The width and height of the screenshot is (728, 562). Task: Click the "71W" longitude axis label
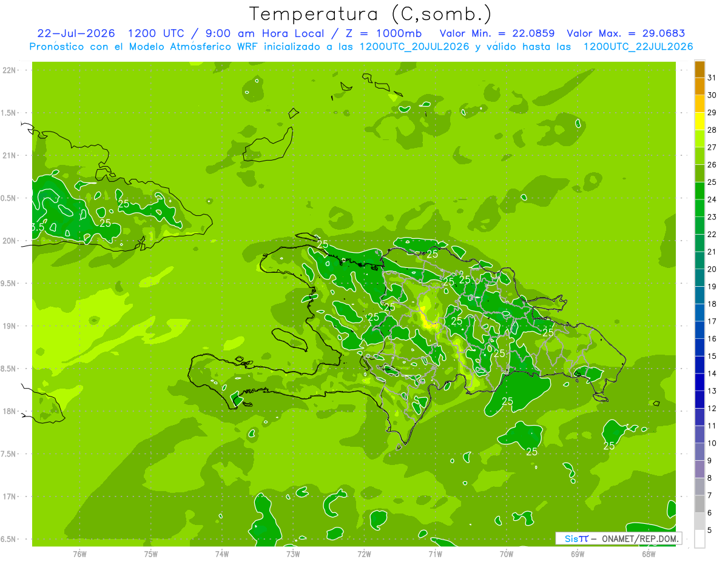[435, 554]
